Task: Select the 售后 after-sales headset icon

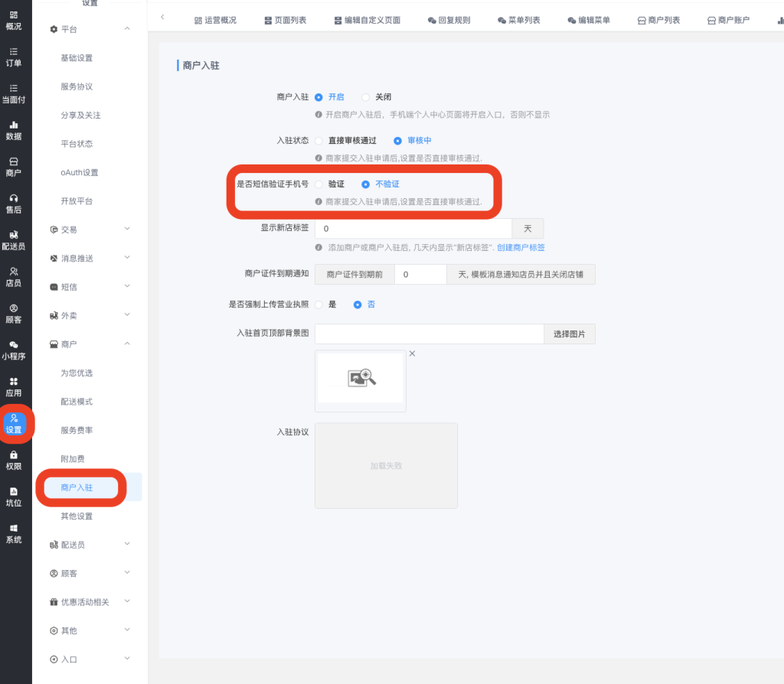Action: pos(14,198)
